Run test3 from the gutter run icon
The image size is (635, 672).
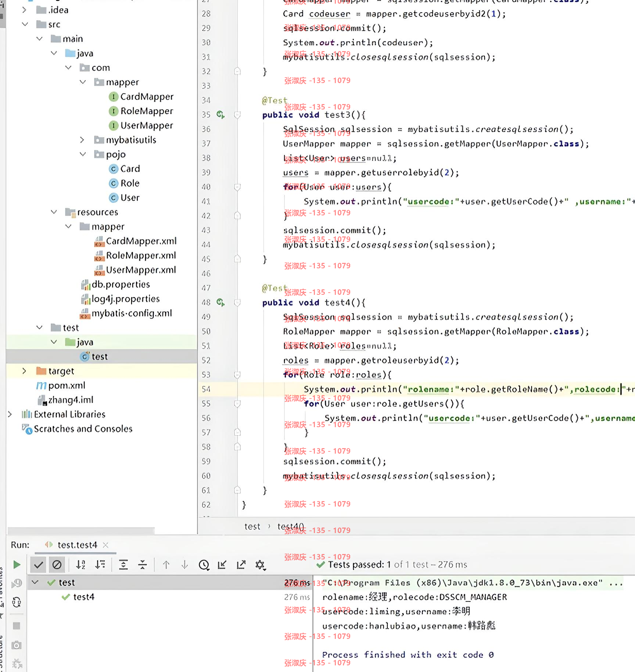pos(220,115)
